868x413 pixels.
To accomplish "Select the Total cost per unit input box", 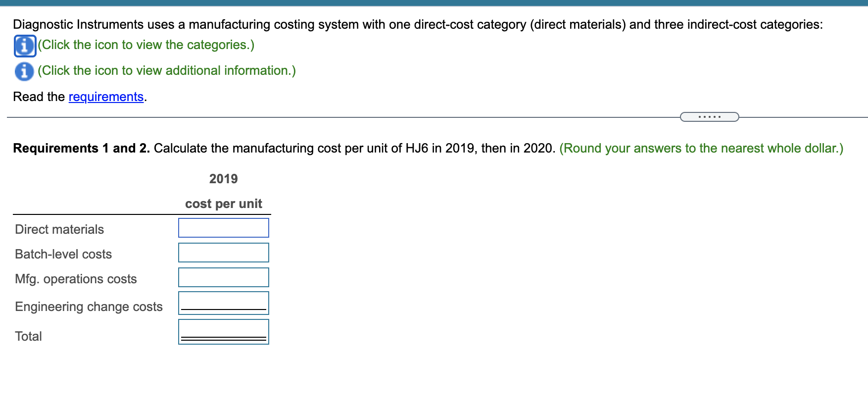I will (223, 331).
